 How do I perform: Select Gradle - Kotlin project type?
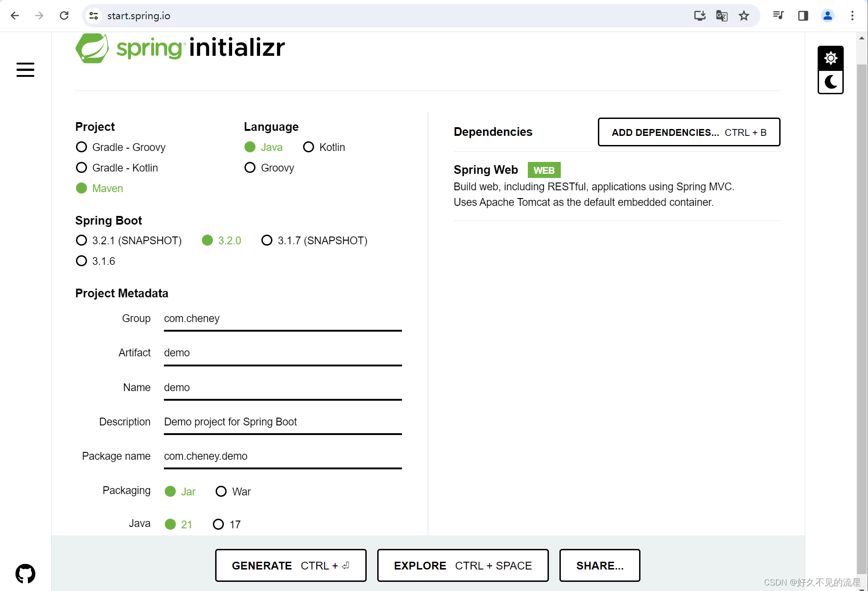coord(117,168)
